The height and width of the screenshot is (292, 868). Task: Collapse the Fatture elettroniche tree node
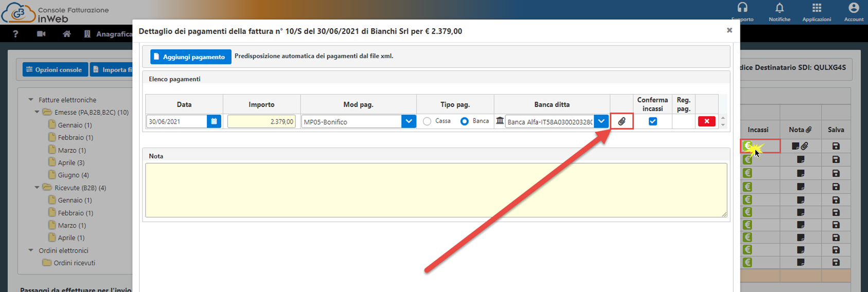(31, 100)
